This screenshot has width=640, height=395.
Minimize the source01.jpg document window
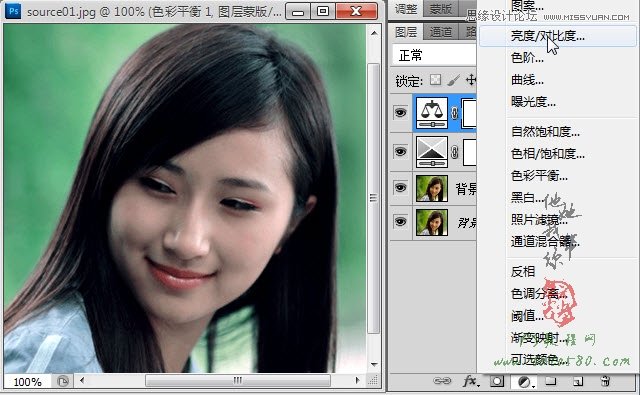[298, 11]
